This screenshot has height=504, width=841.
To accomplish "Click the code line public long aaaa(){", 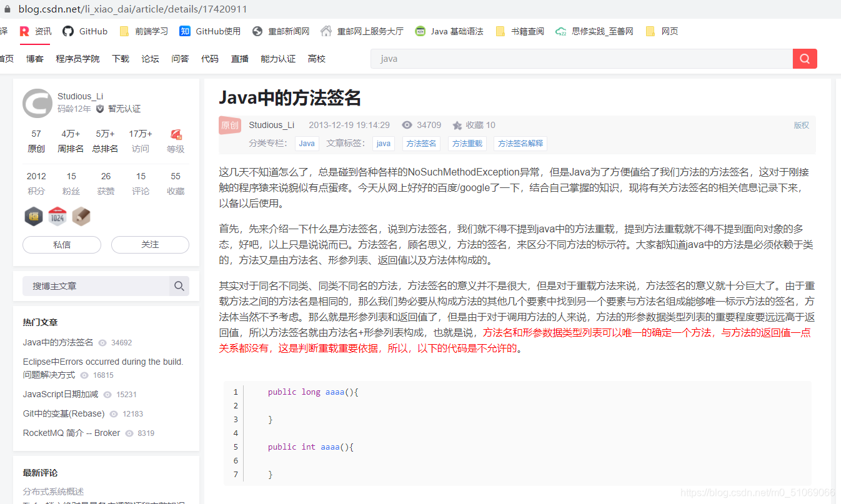I will [x=313, y=392].
